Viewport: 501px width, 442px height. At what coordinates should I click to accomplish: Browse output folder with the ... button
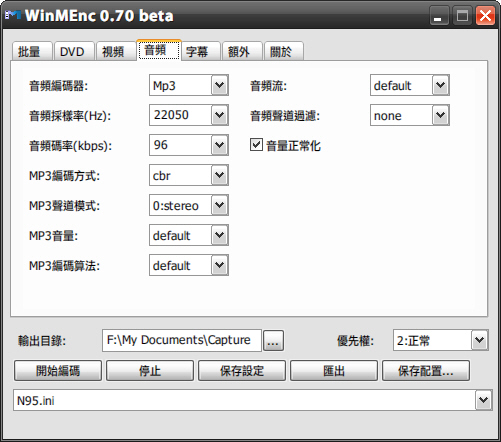pos(273,341)
